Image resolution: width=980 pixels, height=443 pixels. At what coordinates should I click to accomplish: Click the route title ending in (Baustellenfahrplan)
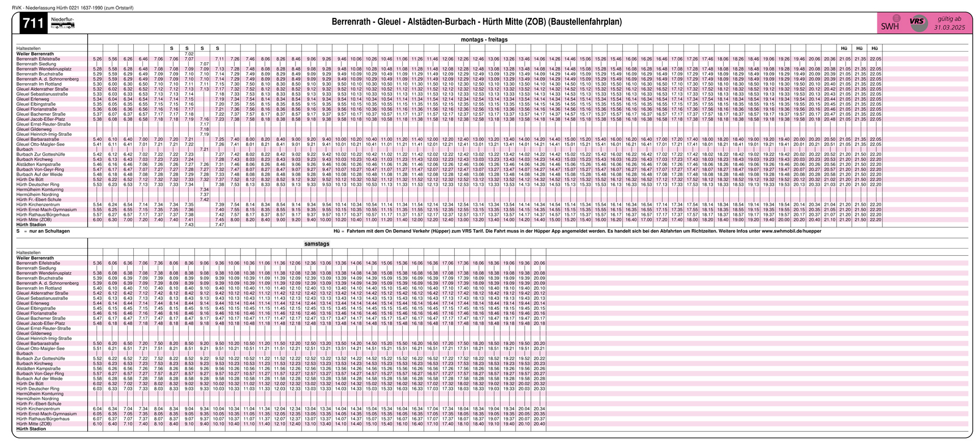coord(477,22)
